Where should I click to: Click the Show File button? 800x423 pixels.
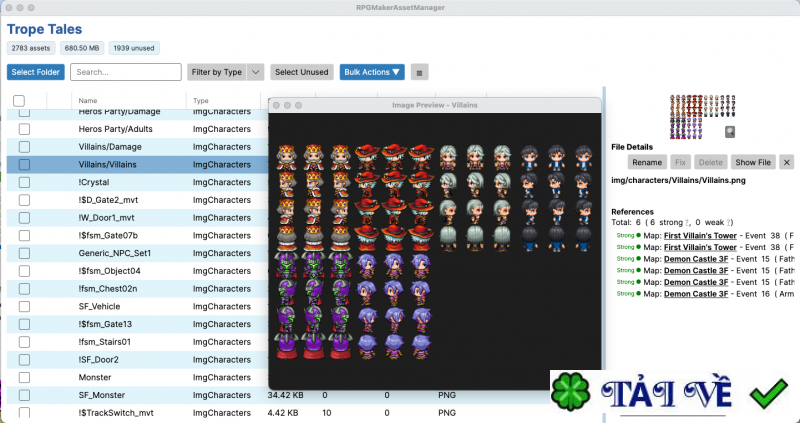point(753,162)
